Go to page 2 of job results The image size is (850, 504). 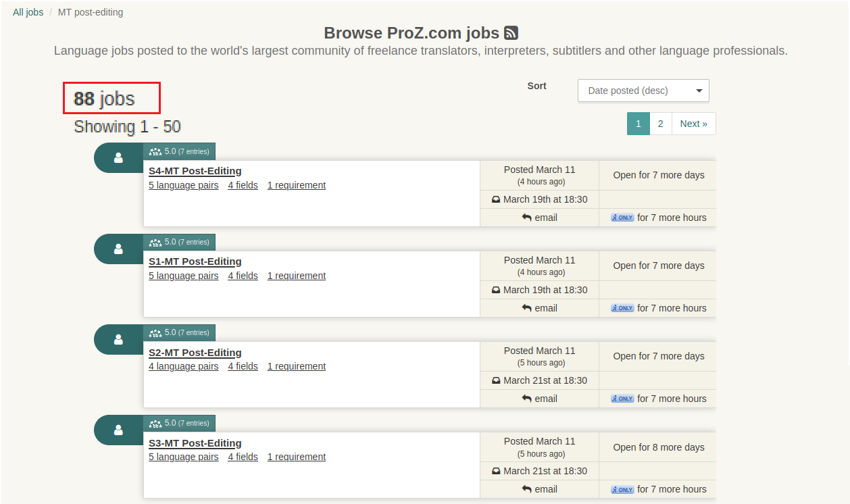point(661,124)
